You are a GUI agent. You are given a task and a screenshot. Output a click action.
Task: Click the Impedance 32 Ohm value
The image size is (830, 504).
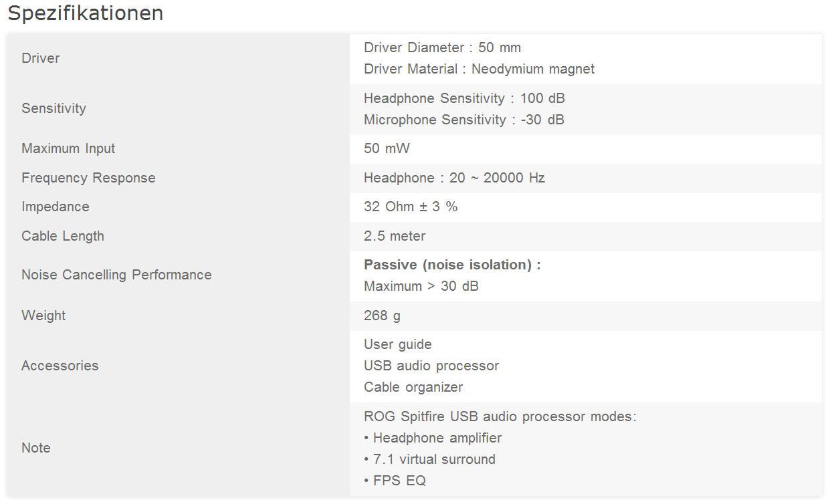[x=411, y=207]
